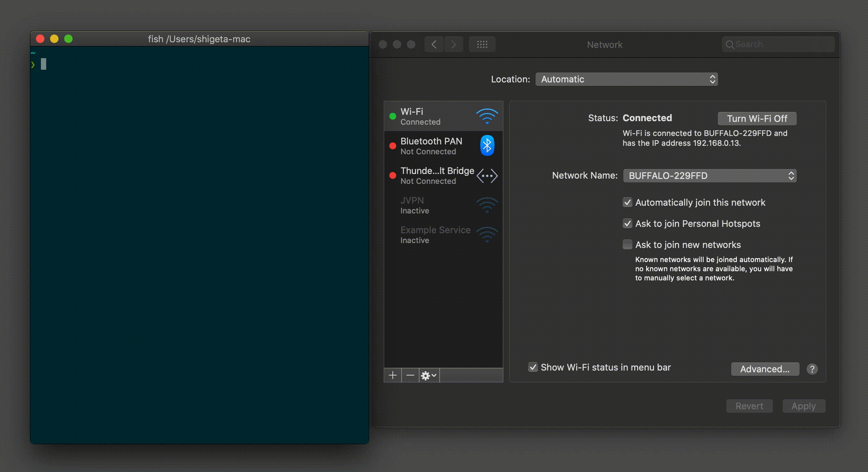Click the Bluetooth icon in services list
This screenshot has width=868, height=472.
coord(487,145)
